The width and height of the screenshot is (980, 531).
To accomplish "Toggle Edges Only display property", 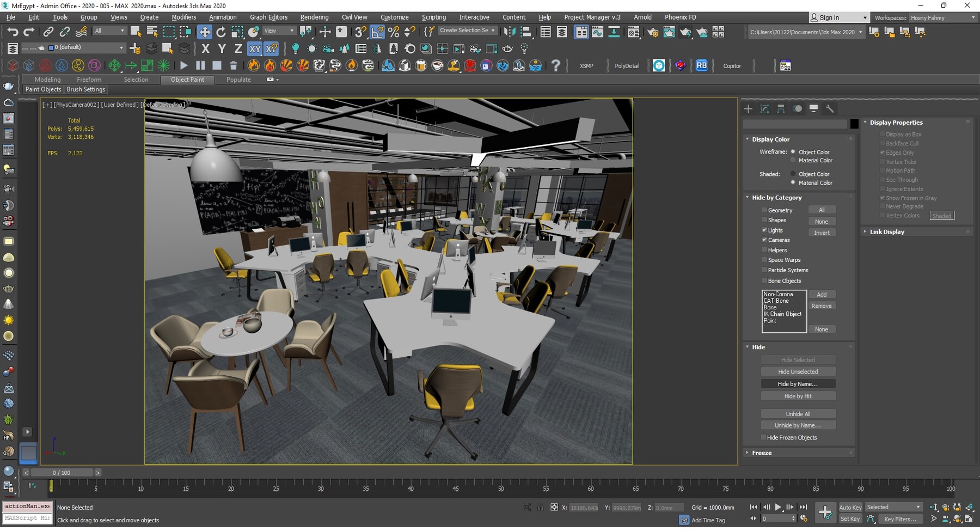I will coord(883,152).
